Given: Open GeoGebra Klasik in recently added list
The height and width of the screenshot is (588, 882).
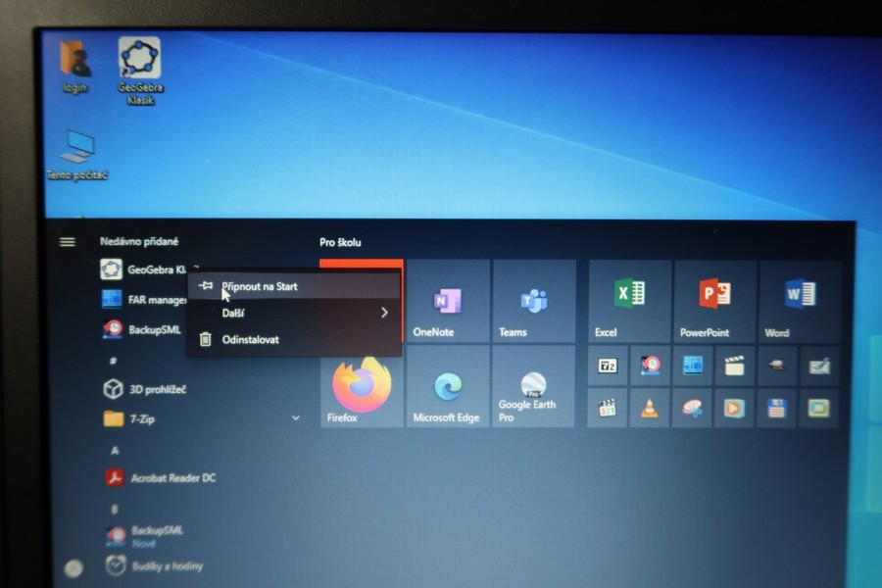Looking at the screenshot, I should (144, 269).
